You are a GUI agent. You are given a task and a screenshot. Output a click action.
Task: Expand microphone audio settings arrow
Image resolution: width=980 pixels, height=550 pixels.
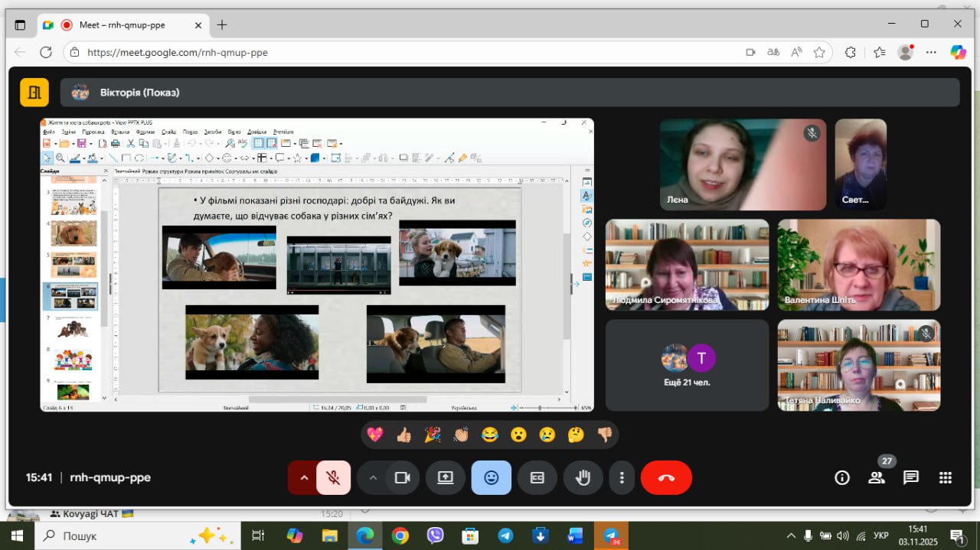(x=304, y=478)
